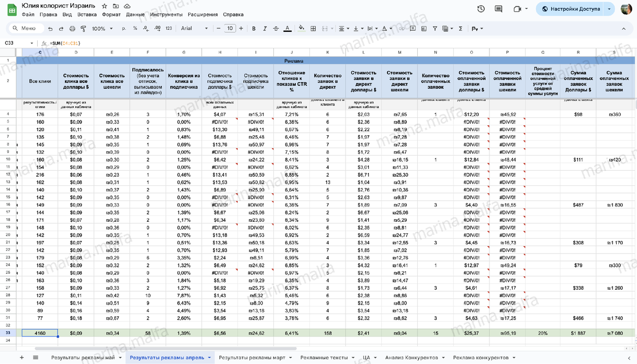637x364 pixels.
Task: Switch to Анализ Конкурентов tab
Action: click(416, 358)
